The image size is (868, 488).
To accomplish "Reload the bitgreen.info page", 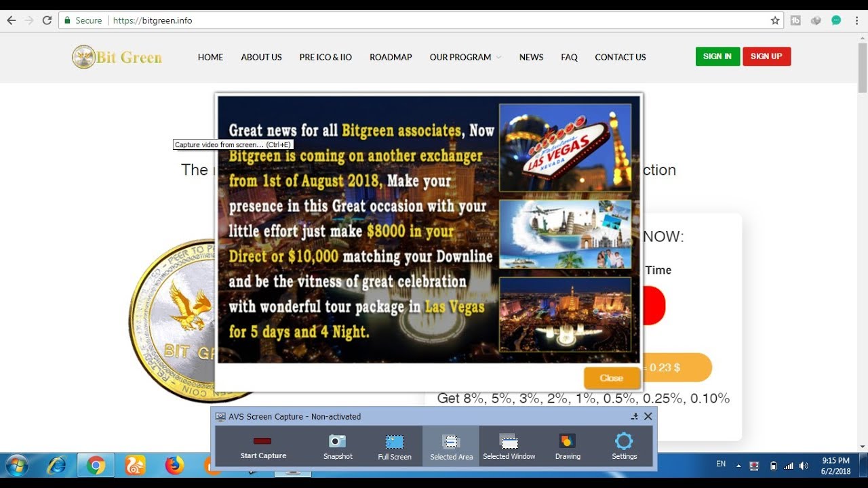I will click(x=47, y=20).
